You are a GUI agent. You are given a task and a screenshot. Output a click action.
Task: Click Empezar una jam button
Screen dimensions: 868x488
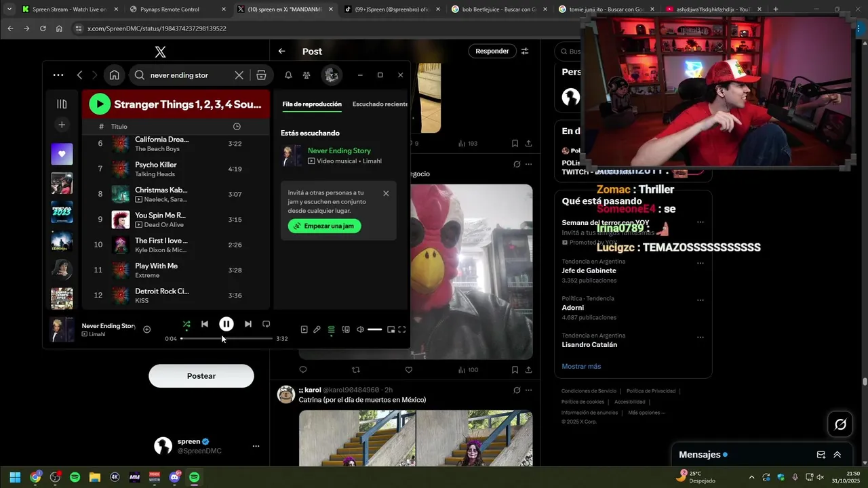tap(324, 226)
